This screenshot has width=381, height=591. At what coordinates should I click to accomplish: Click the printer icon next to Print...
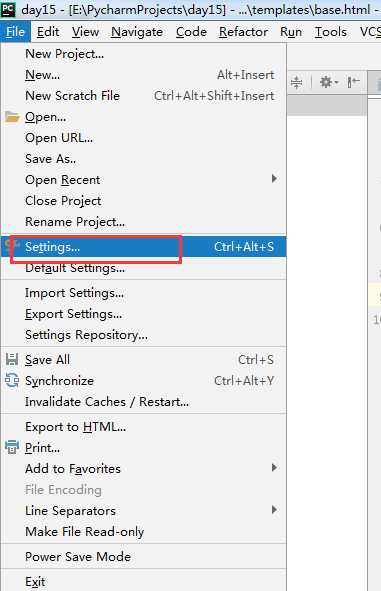coord(12,447)
